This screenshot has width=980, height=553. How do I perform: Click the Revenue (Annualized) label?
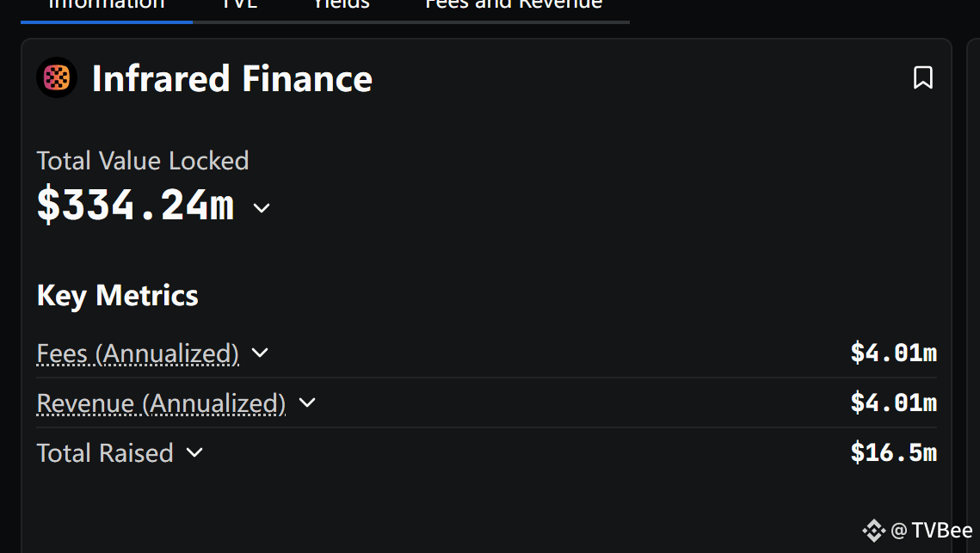(x=161, y=403)
